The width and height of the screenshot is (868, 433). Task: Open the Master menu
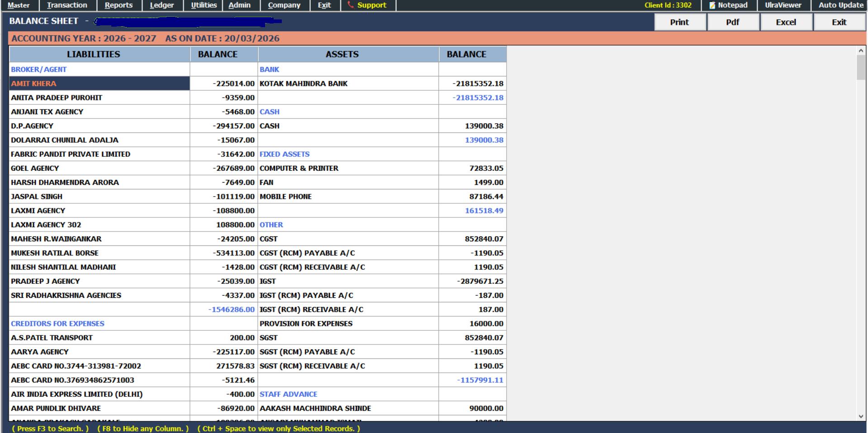pyautogui.click(x=19, y=5)
